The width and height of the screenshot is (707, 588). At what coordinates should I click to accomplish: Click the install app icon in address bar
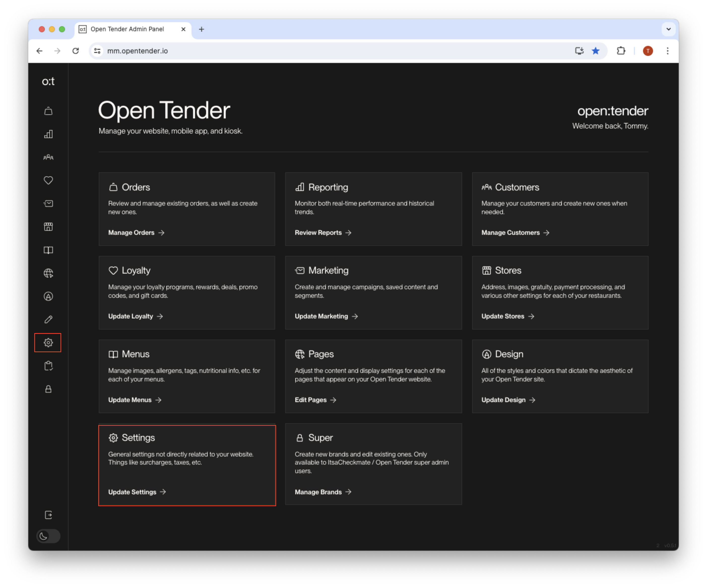(579, 51)
